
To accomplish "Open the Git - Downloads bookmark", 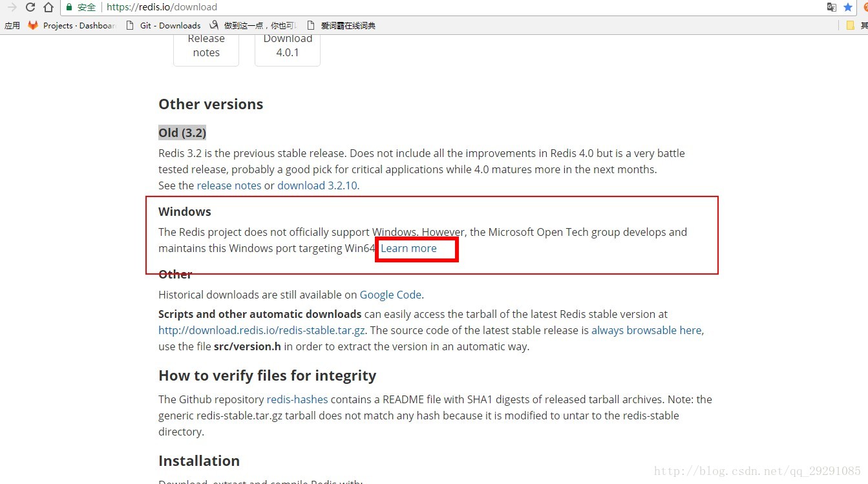I will [163, 25].
